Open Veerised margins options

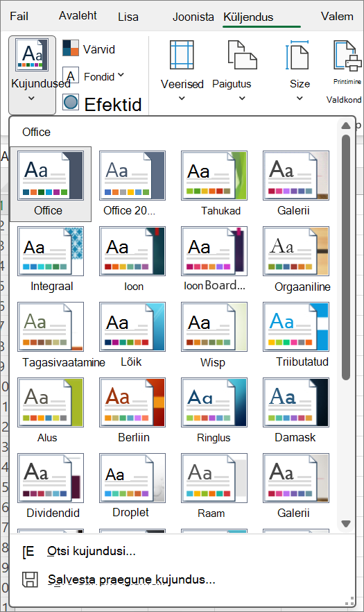coord(182,71)
